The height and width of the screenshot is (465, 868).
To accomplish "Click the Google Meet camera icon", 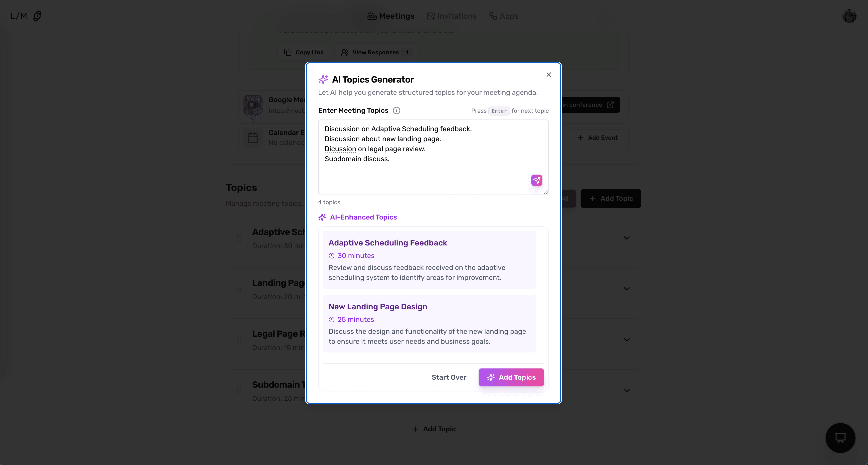I will click(x=253, y=105).
